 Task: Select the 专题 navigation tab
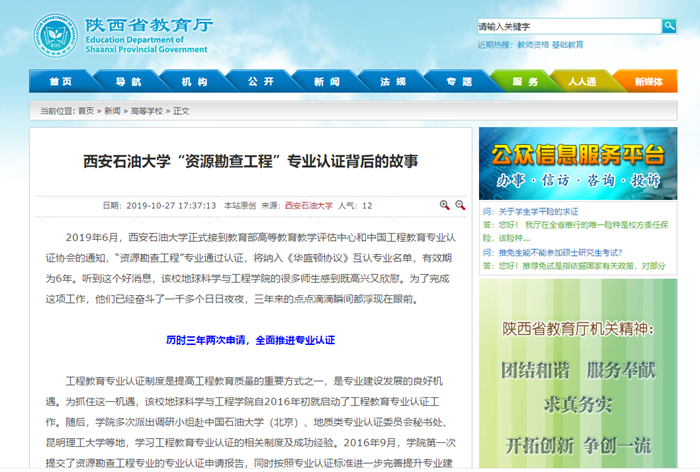(x=459, y=81)
